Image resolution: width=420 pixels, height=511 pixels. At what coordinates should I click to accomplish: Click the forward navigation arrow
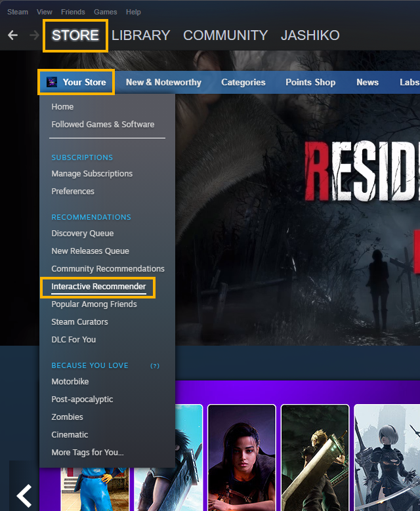34,35
